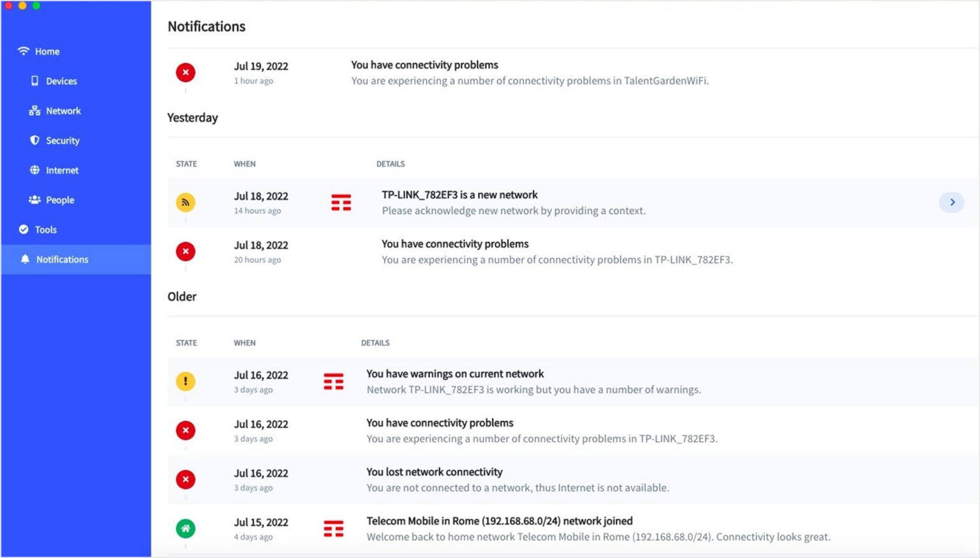980x558 pixels.
Task: Click the green success icon on Telecom Mobile row
Action: (186, 528)
